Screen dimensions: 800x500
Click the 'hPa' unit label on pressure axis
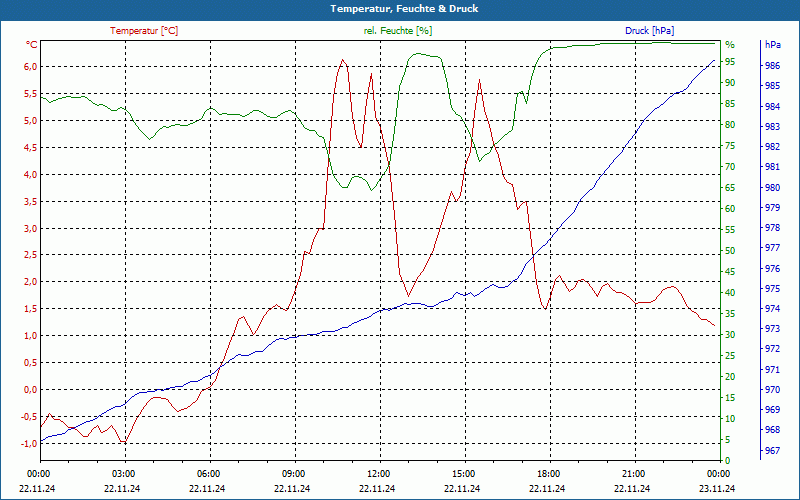click(x=773, y=45)
